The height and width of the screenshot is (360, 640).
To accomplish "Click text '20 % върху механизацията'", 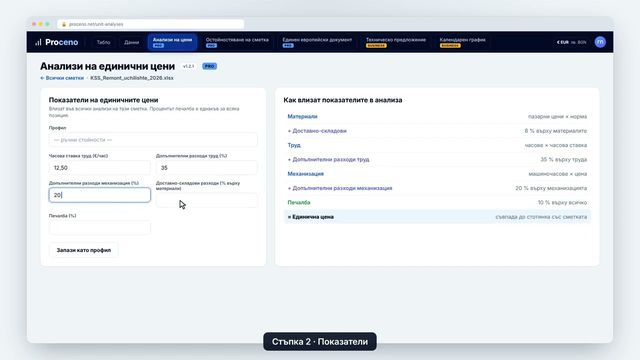I will [x=551, y=188].
